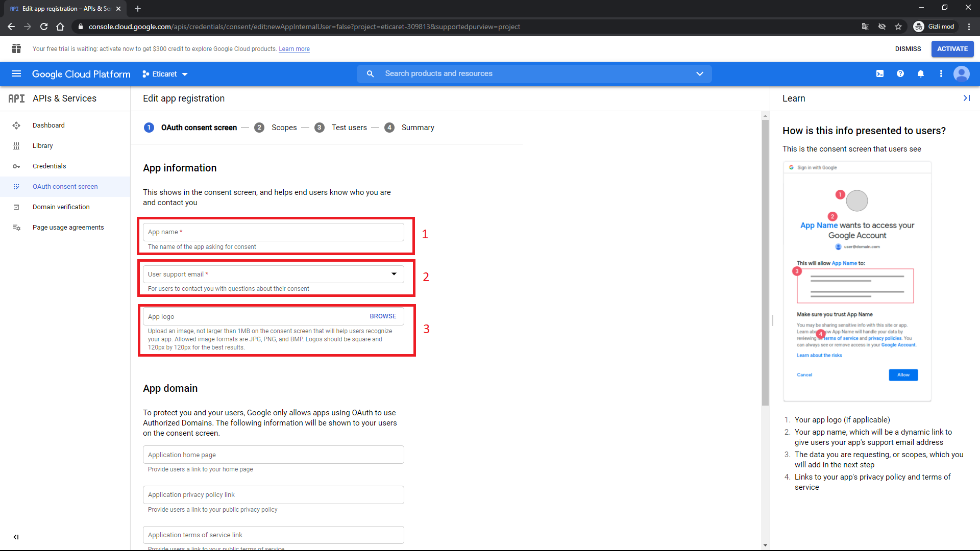This screenshot has width=980, height=551.
Task: Reload the page in browser
Action: click(44, 27)
